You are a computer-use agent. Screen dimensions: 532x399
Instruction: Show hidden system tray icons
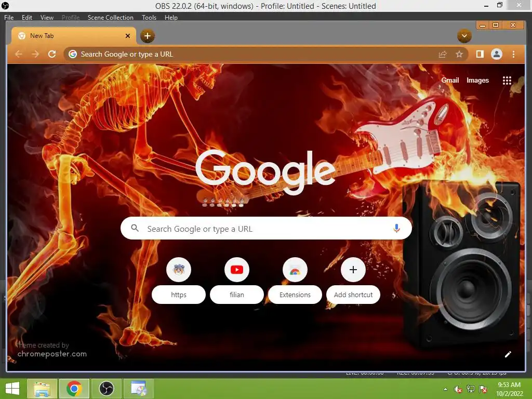(x=445, y=389)
